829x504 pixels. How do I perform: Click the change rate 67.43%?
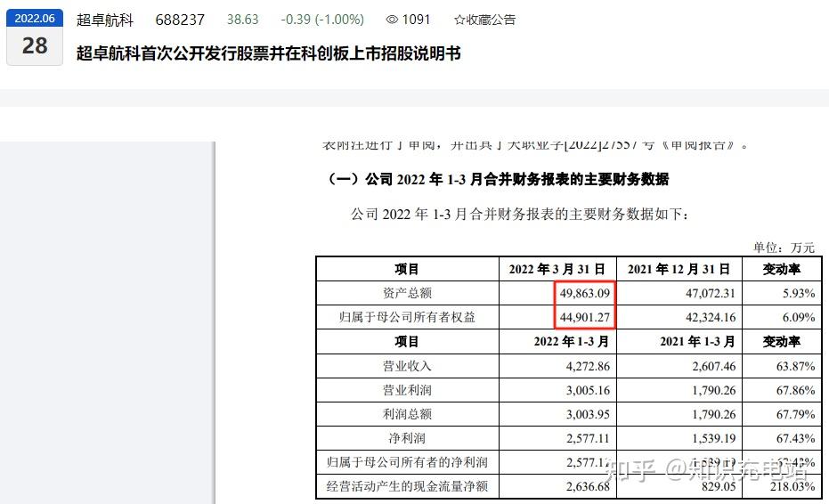[x=796, y=438]
